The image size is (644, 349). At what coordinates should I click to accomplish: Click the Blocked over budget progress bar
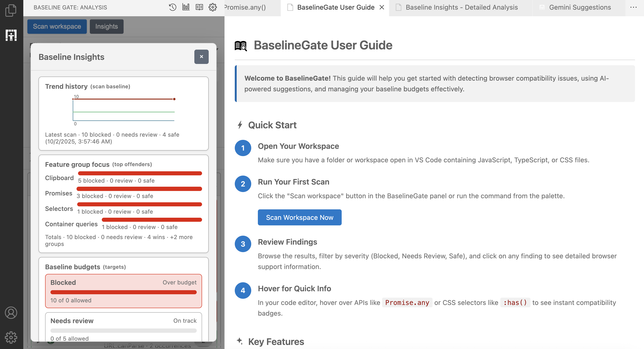[x=124, y=292]
